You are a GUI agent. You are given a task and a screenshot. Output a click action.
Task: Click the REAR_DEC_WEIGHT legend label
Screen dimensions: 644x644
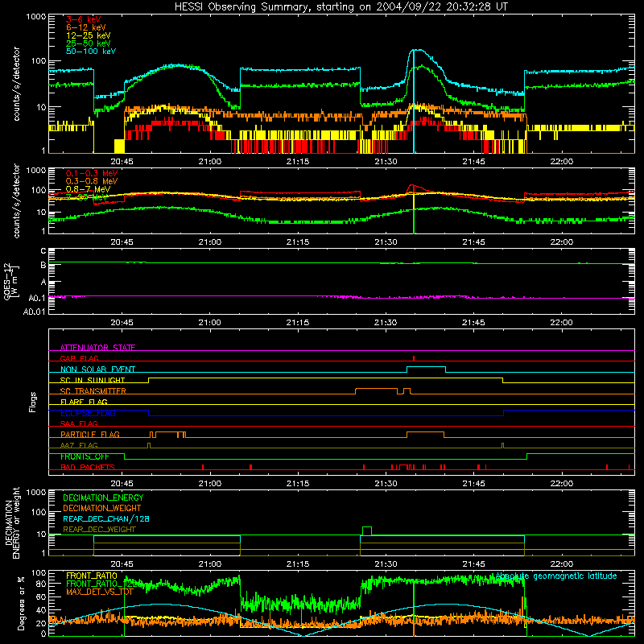click(99, 530)
